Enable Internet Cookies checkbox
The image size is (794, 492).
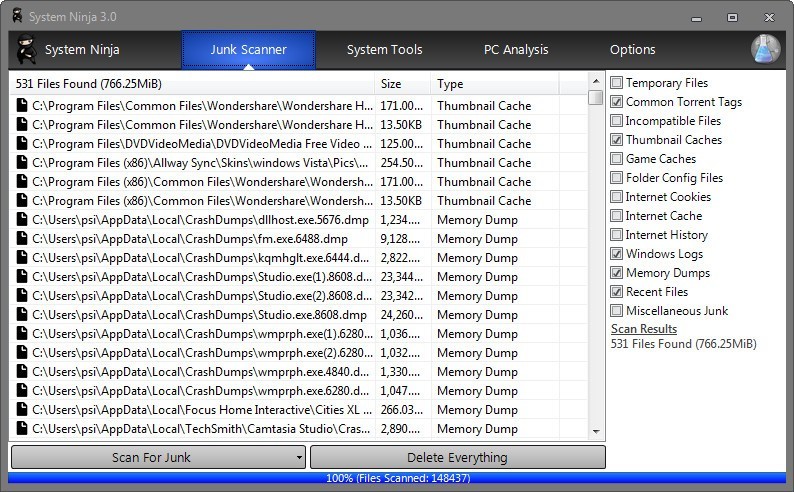pyautogui.click(x=616, y=196)
